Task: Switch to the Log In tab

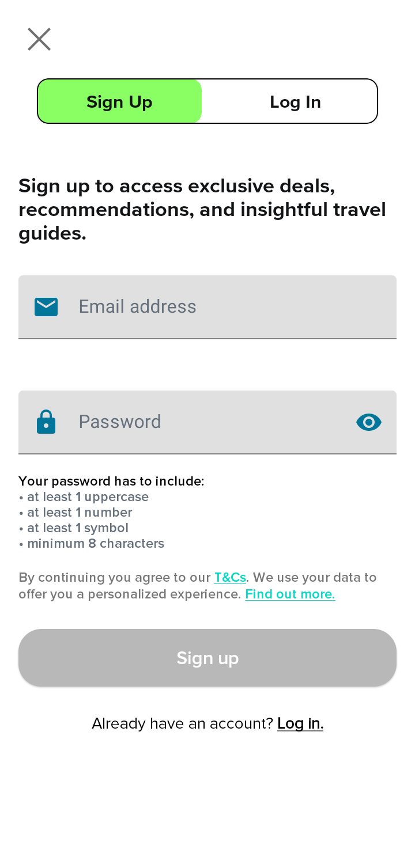Action: tap(295, 101)
